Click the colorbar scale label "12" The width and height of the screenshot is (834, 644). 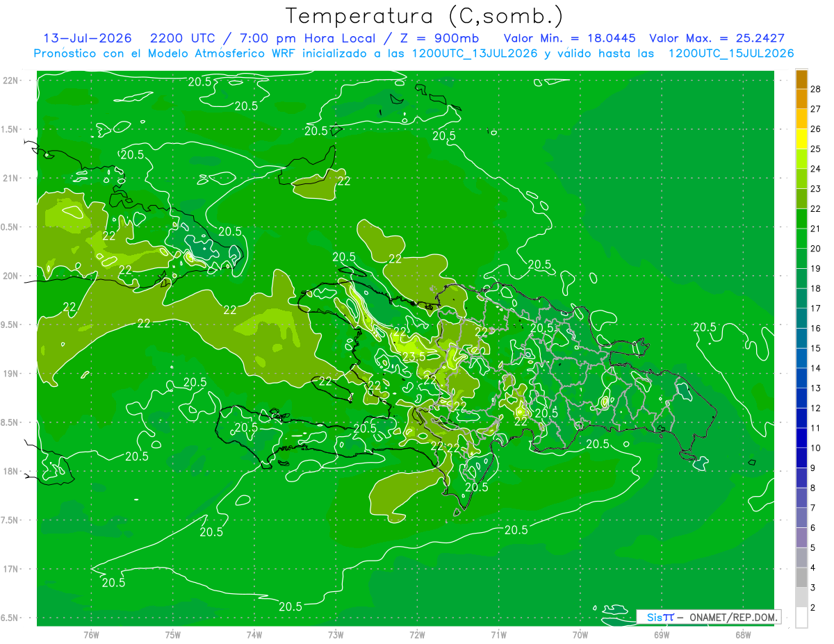click(x=816, y=408)
